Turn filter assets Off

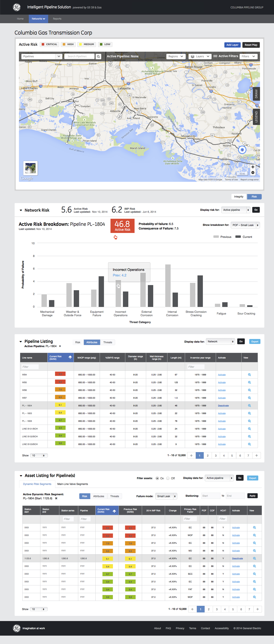click(168, 478)
